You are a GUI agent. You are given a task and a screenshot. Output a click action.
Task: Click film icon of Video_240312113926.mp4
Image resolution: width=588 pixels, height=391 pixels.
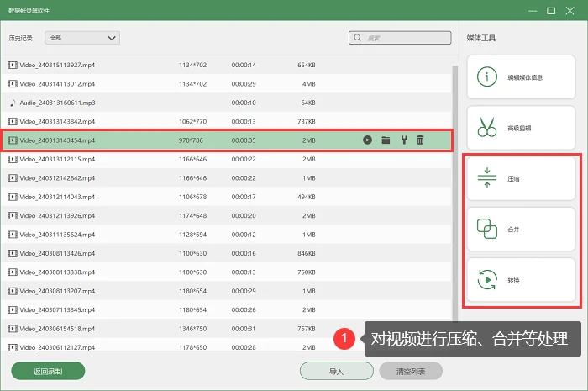[13, 216]
